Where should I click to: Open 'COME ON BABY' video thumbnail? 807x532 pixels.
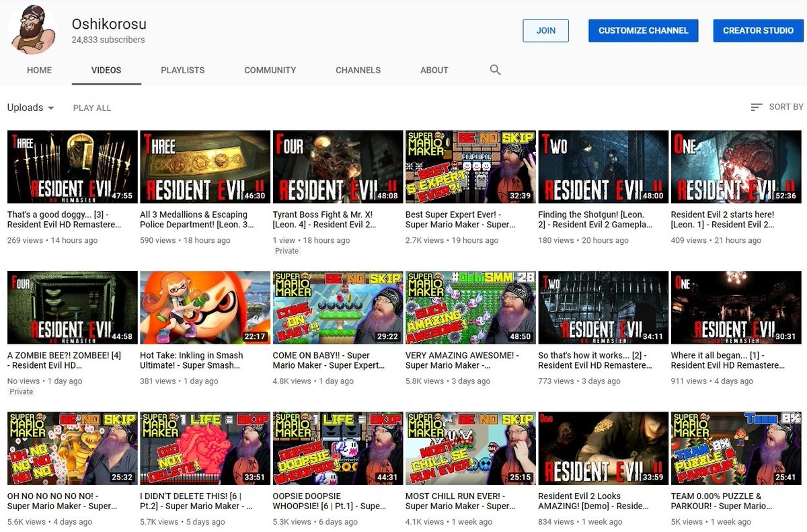point(338,307)
